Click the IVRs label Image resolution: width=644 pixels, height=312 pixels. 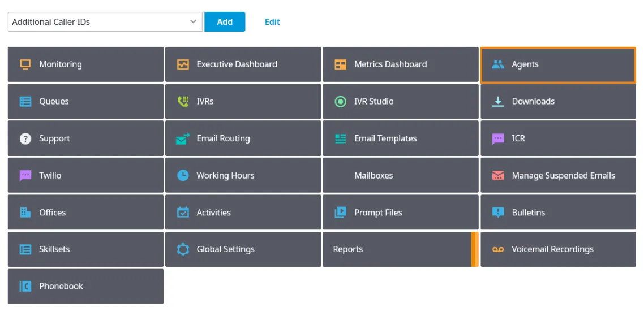pyautogui.click(x=205, y=102)
